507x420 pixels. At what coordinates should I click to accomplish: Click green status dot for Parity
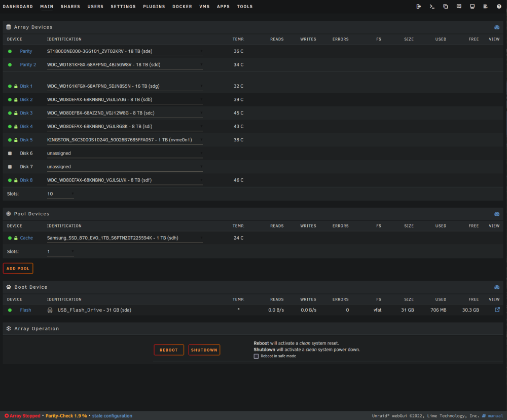(x=10, y=51)
